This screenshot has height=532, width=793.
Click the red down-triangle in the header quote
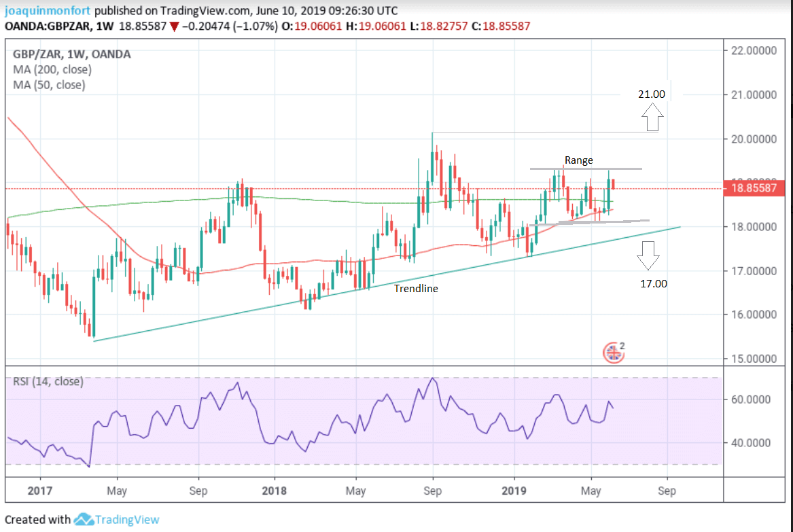(174, 26)
